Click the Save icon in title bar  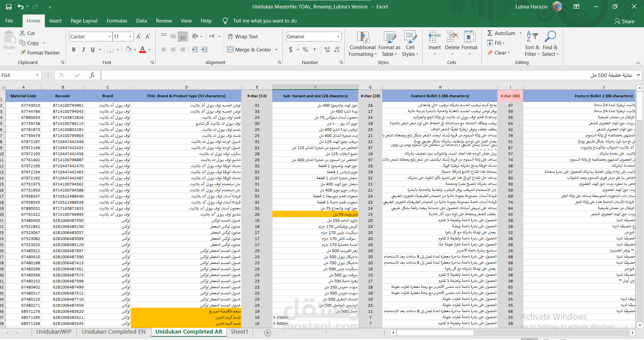pyautogui.click(x=9, y=7)
